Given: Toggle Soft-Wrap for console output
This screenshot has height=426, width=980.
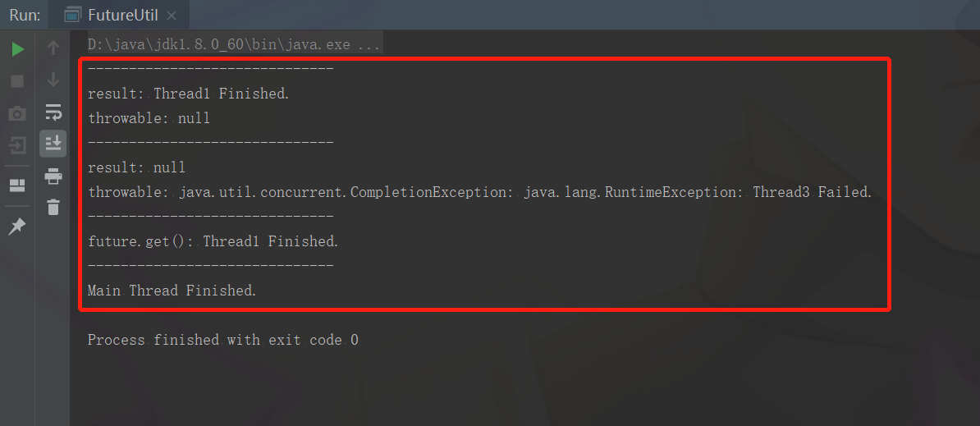Looking at the screenshot, I should 53,112.
